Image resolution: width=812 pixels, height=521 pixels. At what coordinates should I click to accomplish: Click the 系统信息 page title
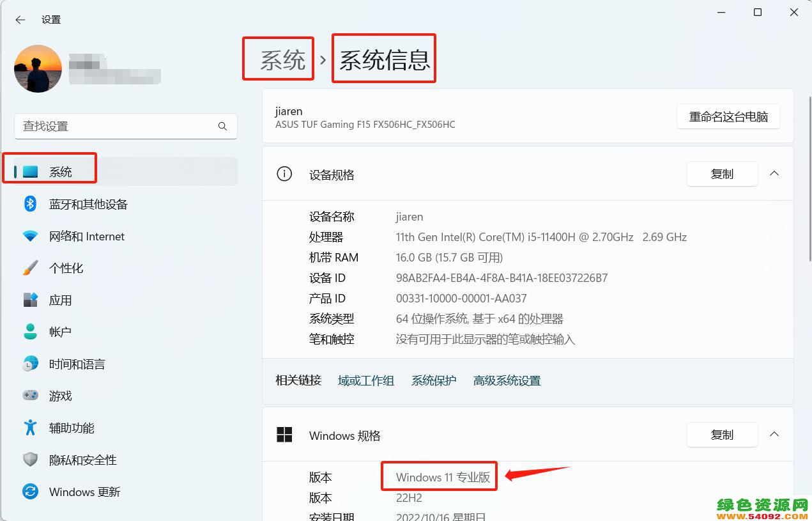384,60
